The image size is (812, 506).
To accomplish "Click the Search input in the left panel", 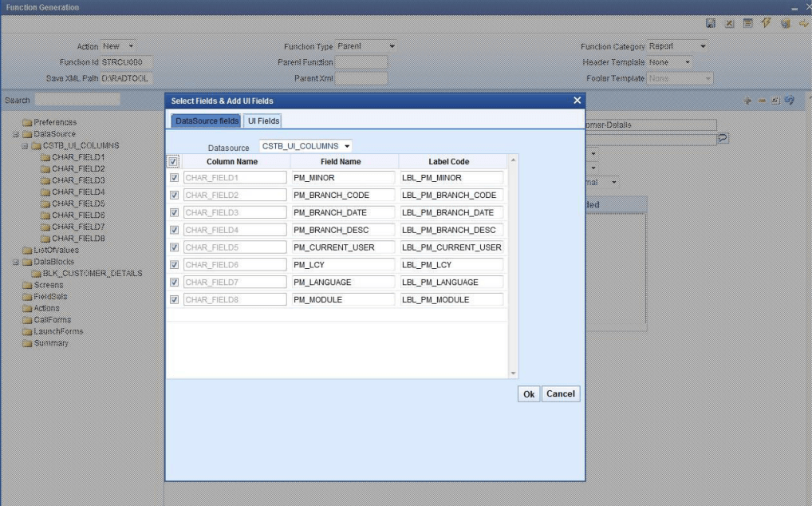I will [x=77, y=100].
